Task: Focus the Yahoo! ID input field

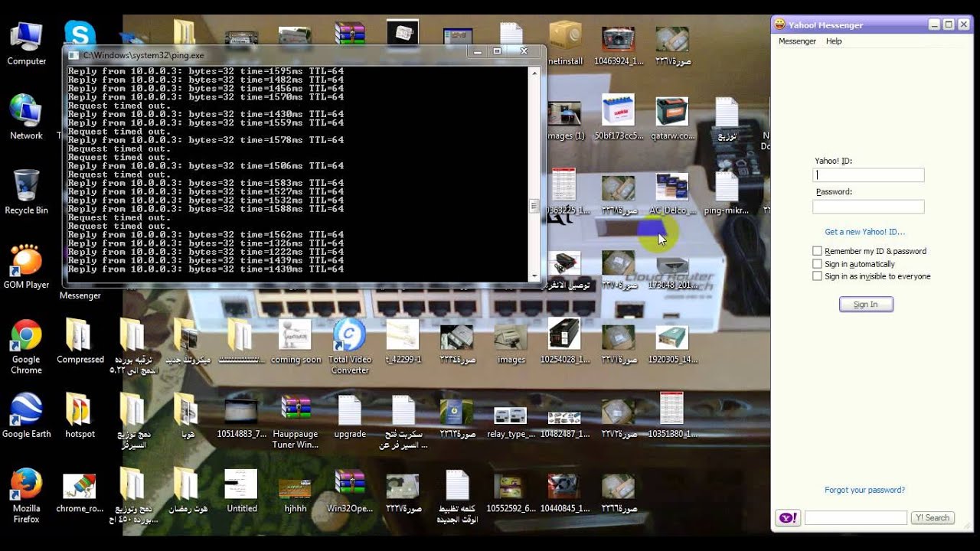Action: click(868, 175)
